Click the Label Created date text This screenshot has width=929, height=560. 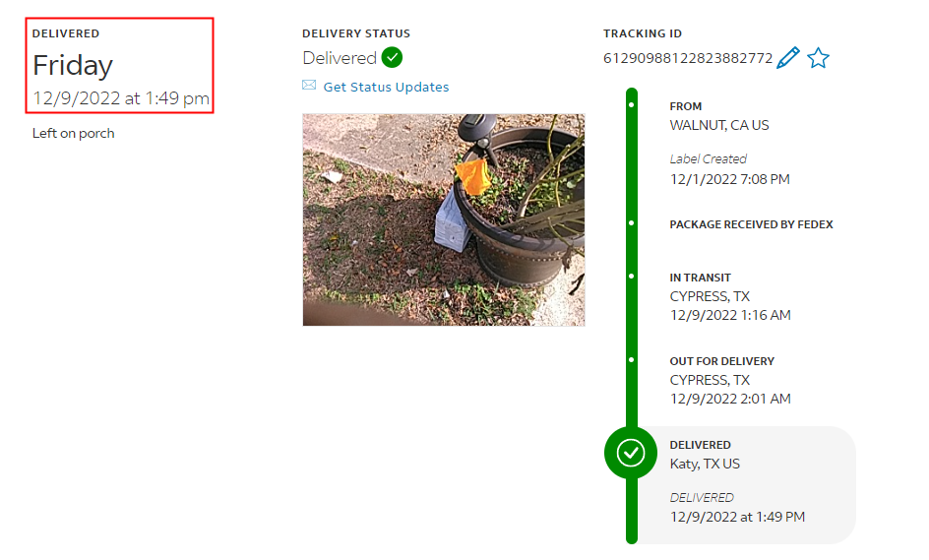(730, 179)
